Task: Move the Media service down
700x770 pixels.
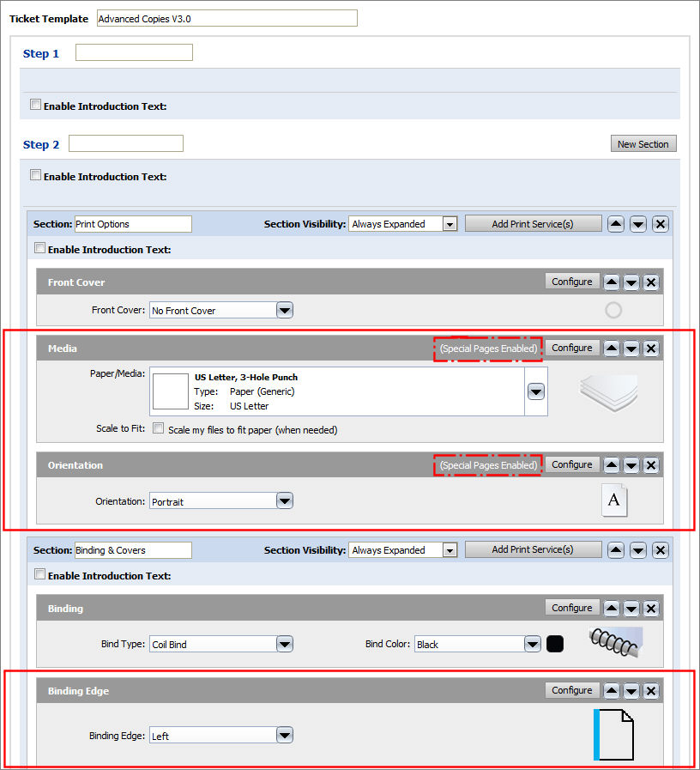Action: (631, 349)
